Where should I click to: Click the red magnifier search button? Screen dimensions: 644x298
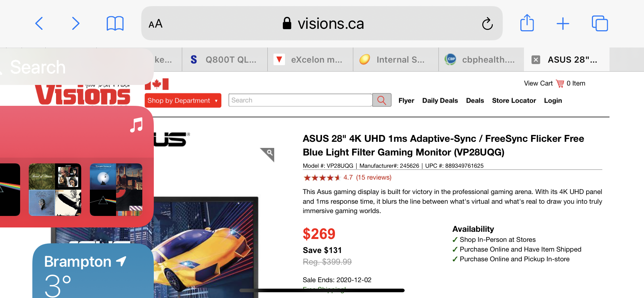tap(382, 100)
